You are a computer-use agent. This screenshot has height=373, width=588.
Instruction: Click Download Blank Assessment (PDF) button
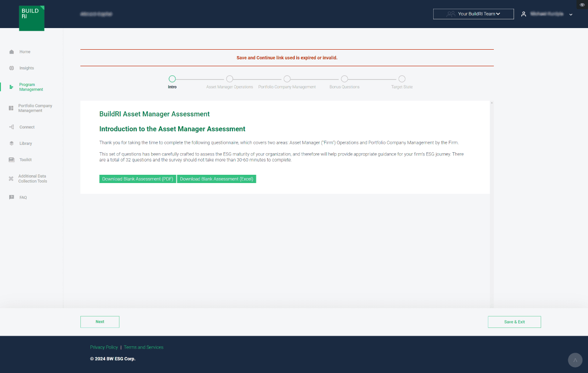coord(138,179)
